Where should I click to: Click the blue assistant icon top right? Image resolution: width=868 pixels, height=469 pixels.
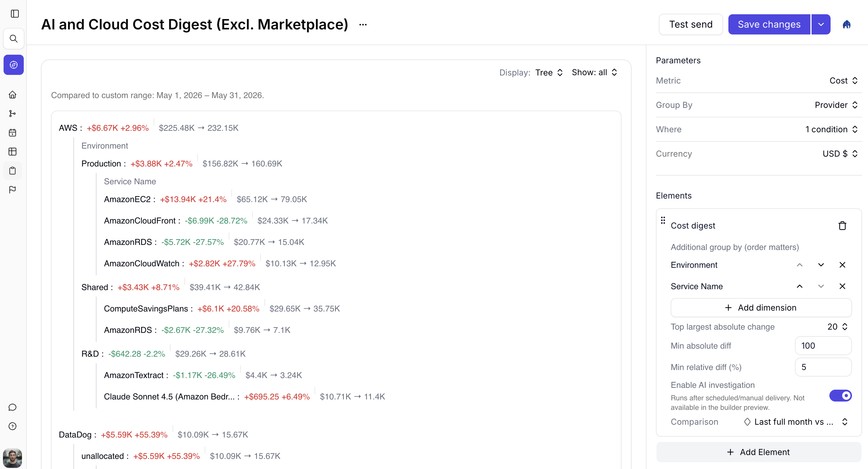tap(846, 25)
